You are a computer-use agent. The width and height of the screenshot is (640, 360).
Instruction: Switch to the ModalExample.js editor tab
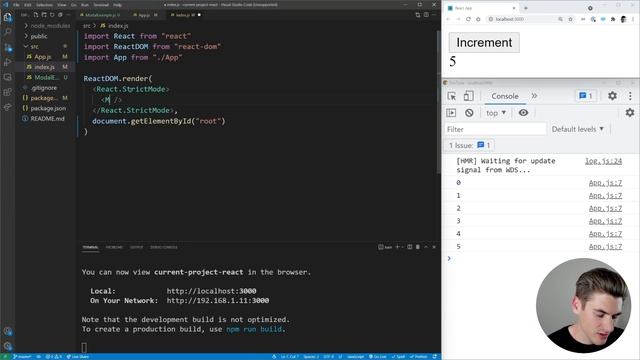[102, 15]
